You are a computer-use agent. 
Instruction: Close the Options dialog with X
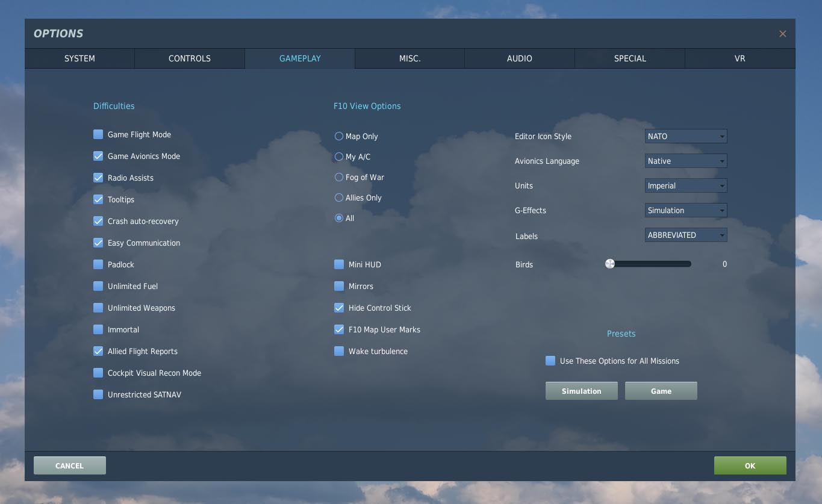783,34
